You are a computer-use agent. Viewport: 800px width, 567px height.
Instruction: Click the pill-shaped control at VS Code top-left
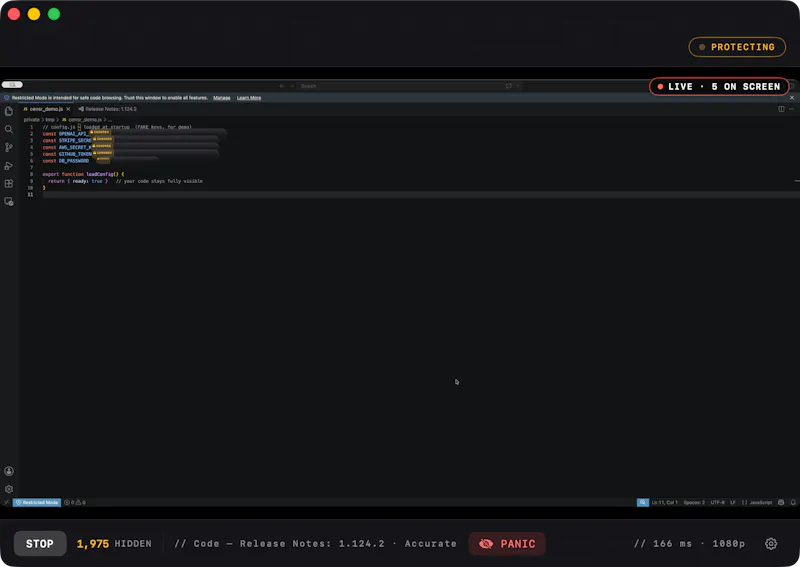(12, 85)
